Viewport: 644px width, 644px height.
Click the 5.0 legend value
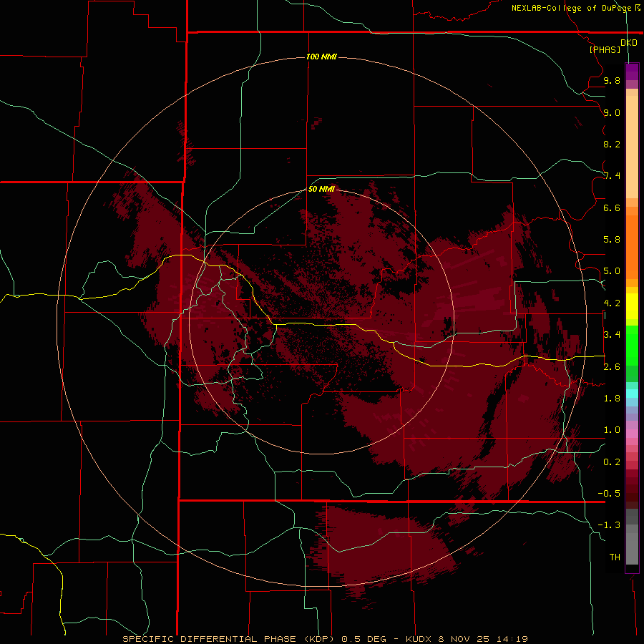(612, 271)
